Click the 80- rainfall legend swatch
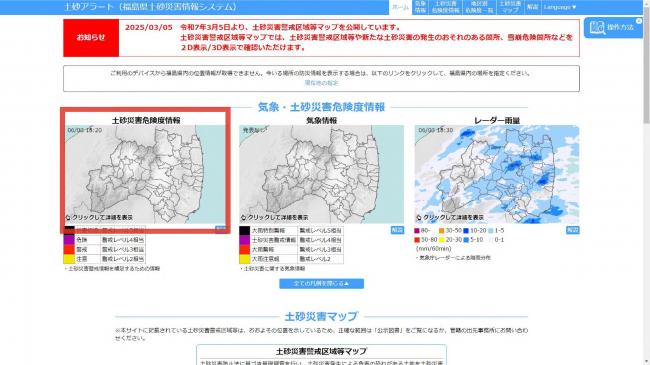650x365 pixels. click(x=417, y=231)
